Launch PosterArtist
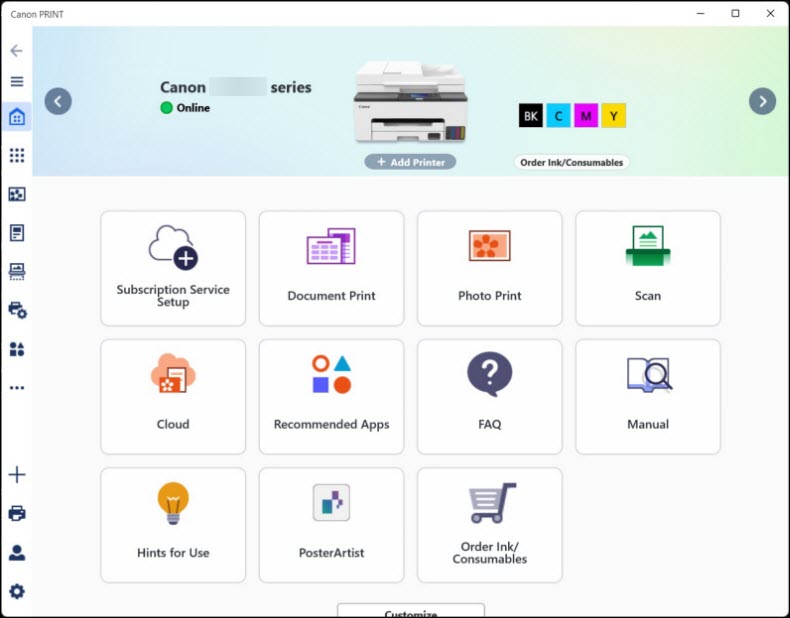 (331, 524)
